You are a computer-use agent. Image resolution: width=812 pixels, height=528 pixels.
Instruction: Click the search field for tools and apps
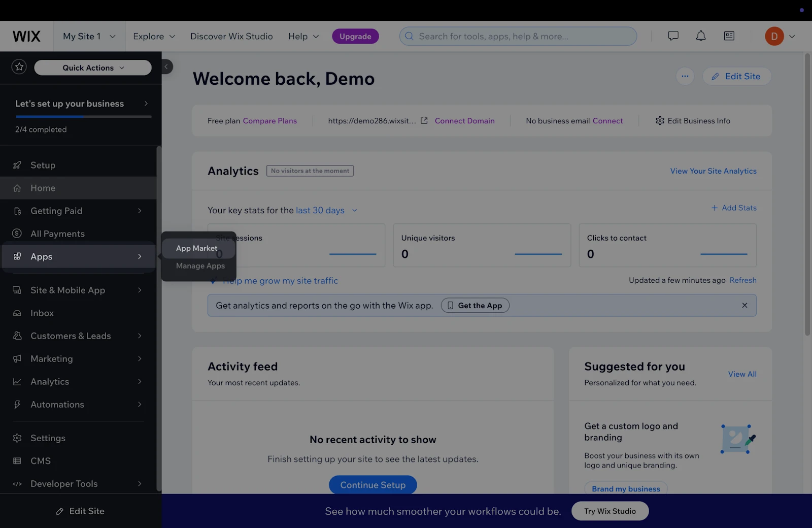(x=518, y=36)
